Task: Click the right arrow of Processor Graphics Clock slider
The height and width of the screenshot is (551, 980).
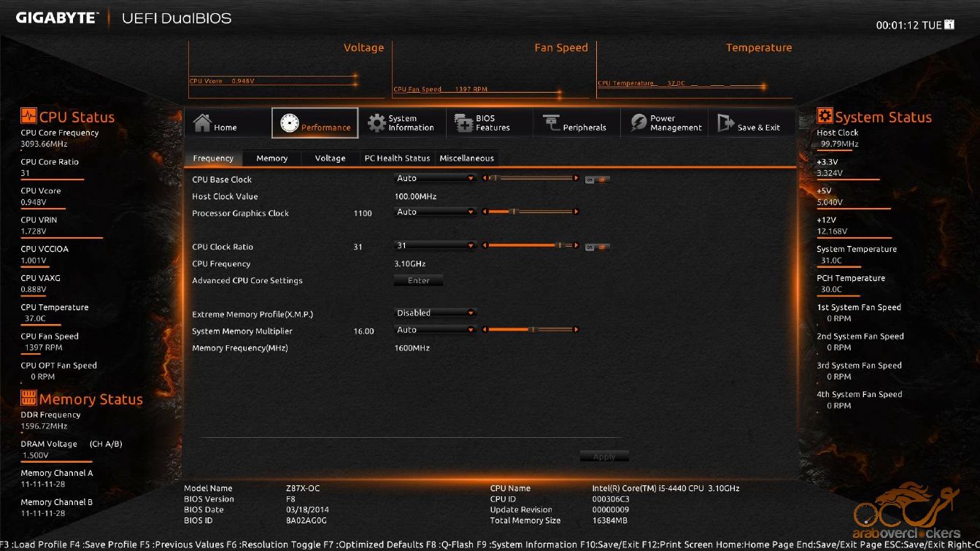Action: pyautogui.click(x=576, y=212)
